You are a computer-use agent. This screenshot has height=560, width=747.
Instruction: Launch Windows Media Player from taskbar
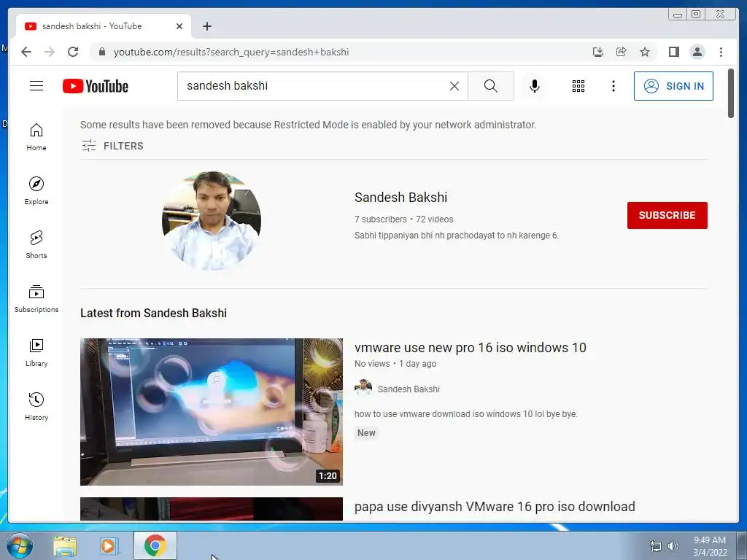(108, 546)
